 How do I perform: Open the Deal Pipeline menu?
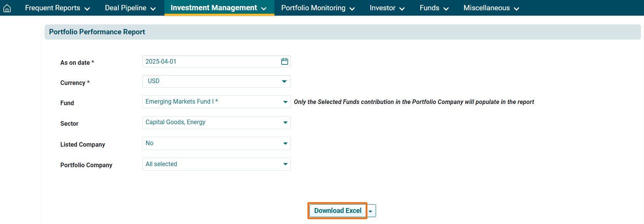[130, 8]
